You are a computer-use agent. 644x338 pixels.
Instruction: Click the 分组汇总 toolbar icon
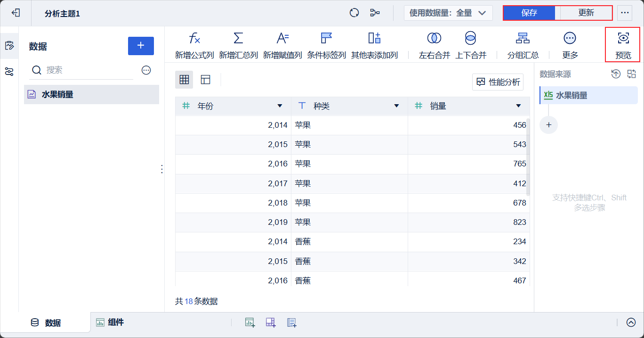click(523, 38)
